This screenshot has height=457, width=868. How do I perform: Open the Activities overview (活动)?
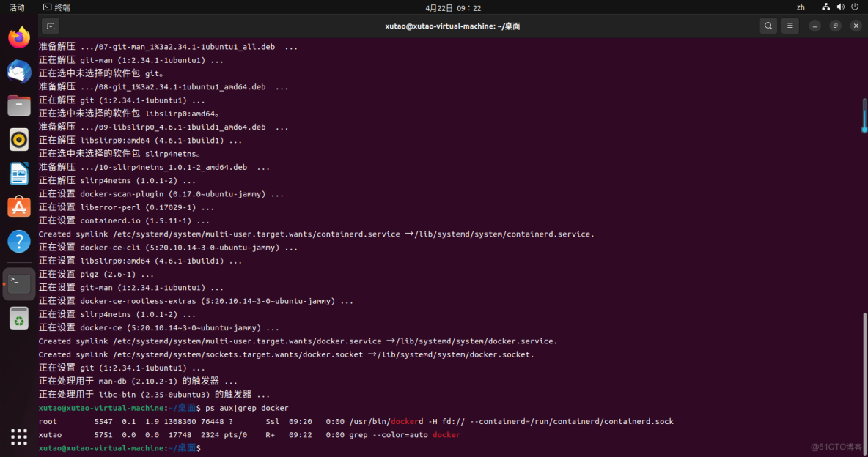tap(17, 7)
